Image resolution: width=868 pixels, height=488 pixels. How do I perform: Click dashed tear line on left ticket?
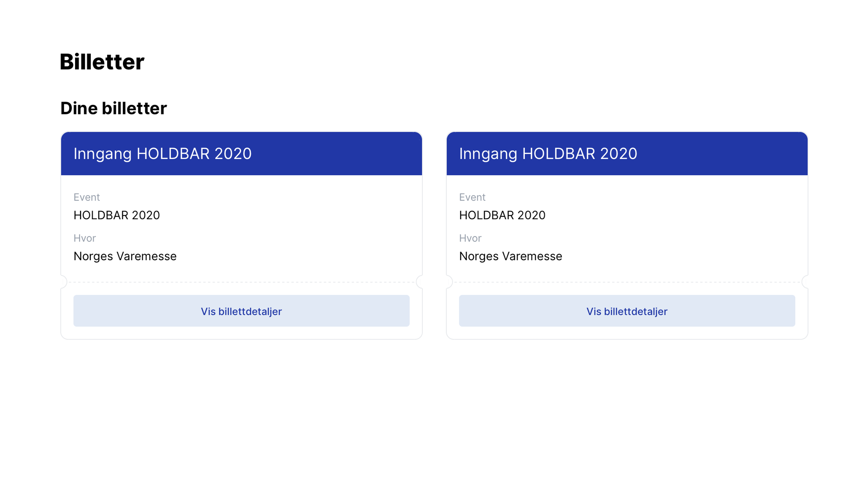241,282
